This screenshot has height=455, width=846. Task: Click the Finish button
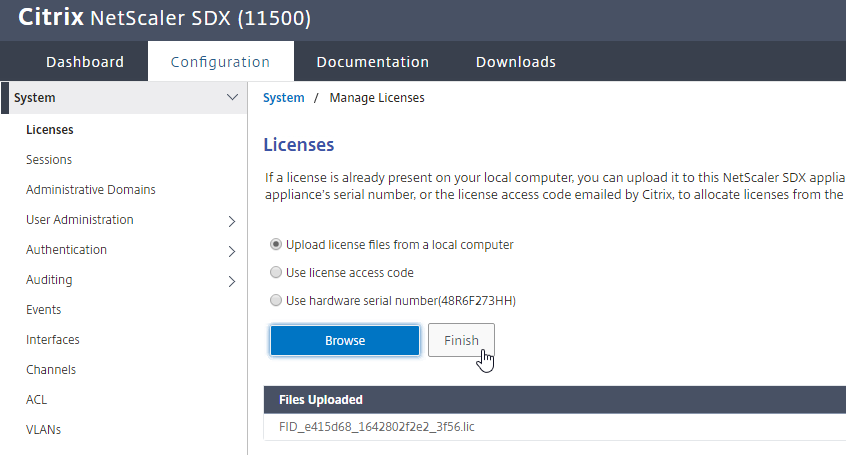(x=461, y=341)
